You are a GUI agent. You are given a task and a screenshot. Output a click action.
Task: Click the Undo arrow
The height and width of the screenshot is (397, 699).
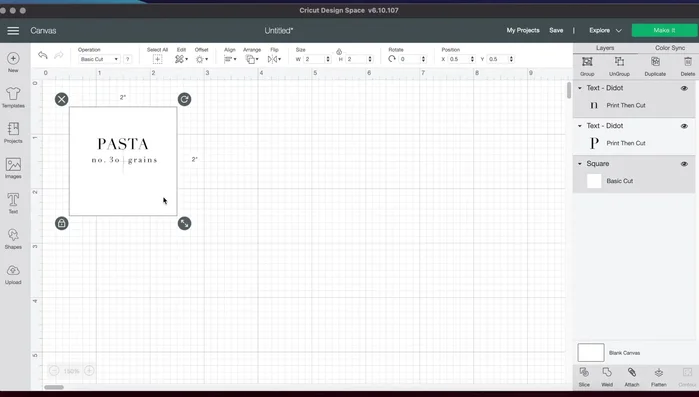[x=43, y=55]
